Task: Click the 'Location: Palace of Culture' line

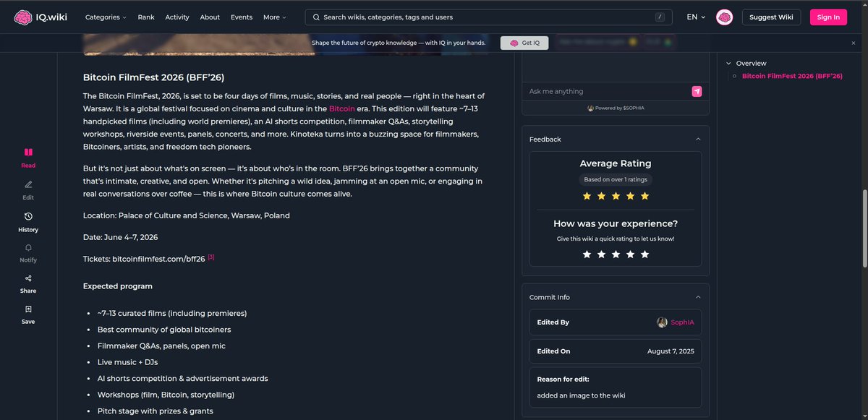Action: (x=187, y=215)
